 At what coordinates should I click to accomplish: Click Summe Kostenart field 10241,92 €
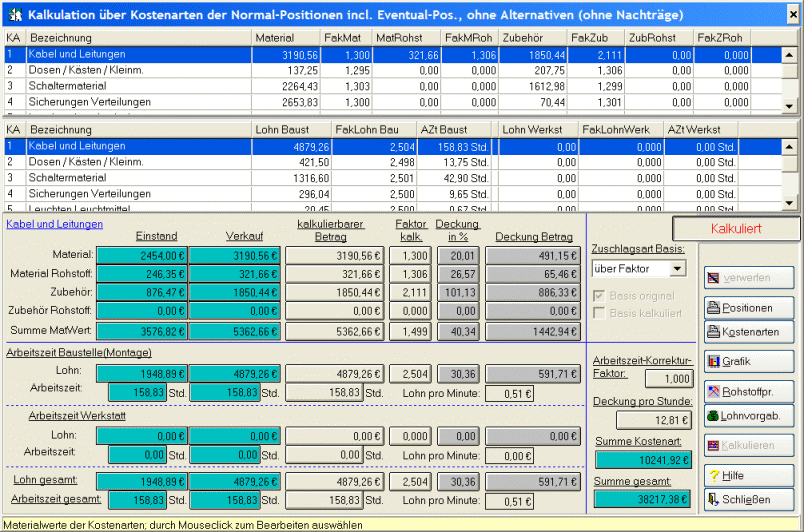tap(643, 460)
